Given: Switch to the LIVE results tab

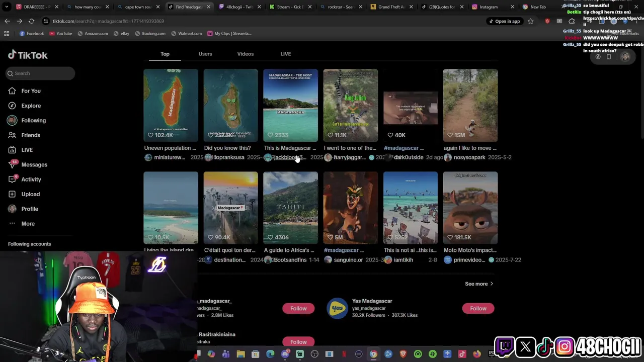Looking at the screenshot, I should point(286,54).
